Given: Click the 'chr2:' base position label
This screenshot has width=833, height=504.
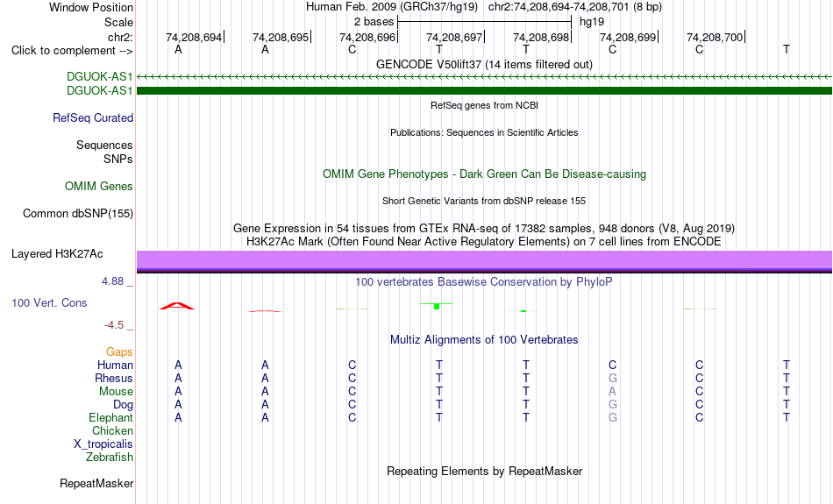Looking at the screenshot, I should point(120,37).
